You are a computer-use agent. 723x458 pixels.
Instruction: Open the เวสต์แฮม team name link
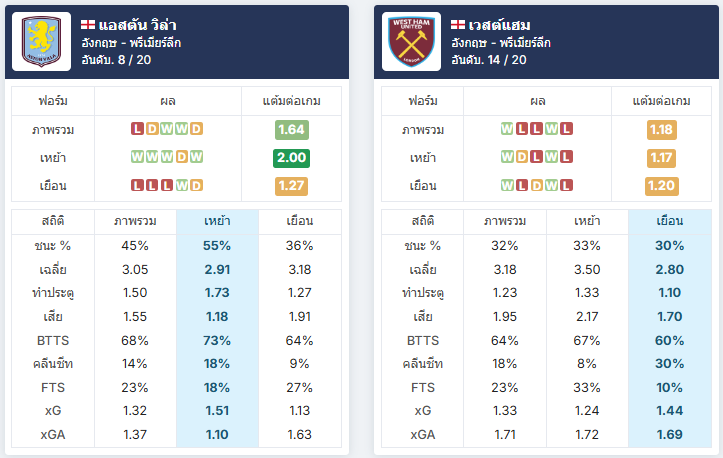tap(499, 25)
